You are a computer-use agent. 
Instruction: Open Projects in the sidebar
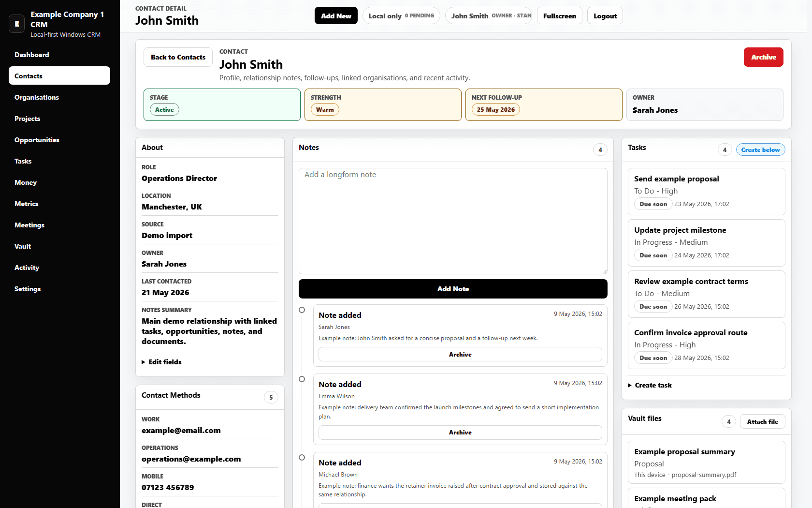[x=59, y=119]
